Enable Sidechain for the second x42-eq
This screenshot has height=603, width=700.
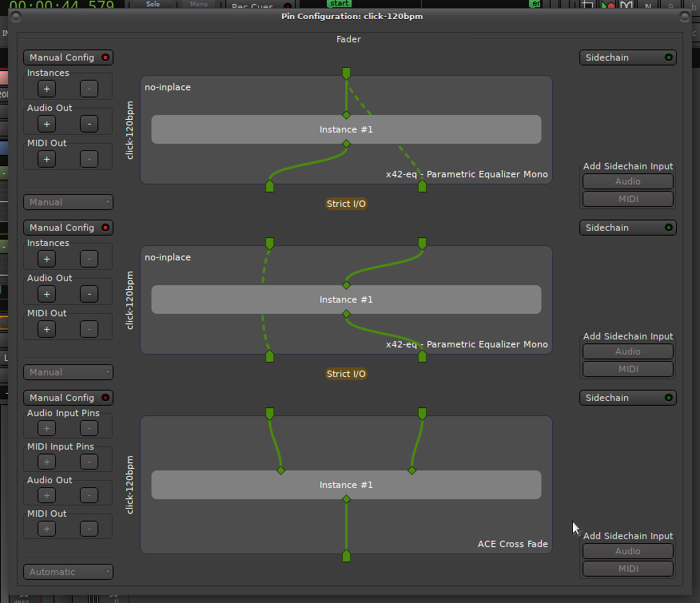pos(627,228)
